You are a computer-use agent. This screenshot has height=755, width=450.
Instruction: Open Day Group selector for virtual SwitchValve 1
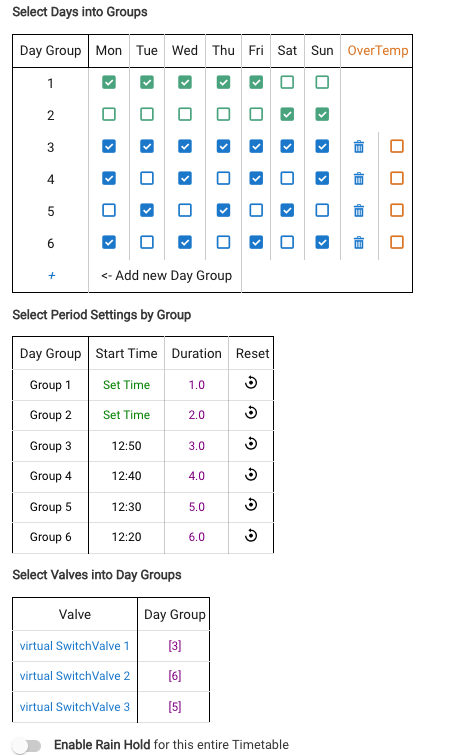(175, 646)
